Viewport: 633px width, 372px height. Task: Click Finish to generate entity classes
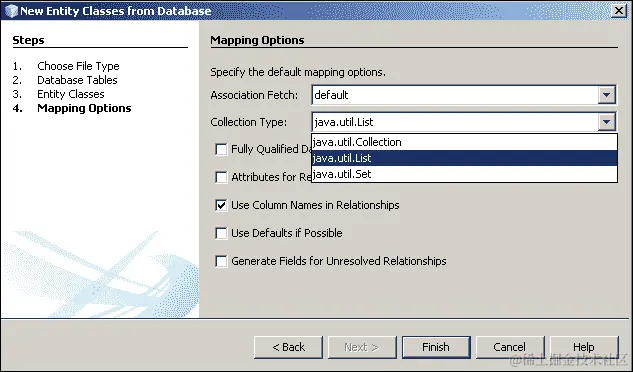point(436,347)
